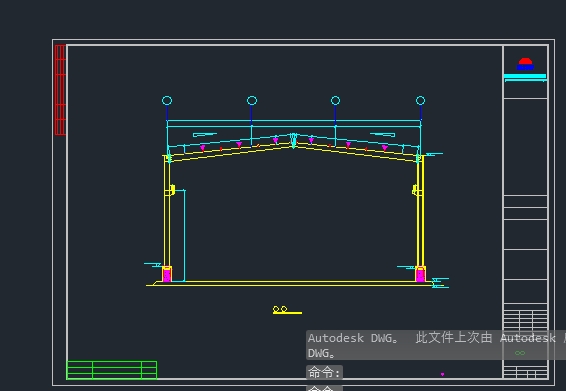Image resolution: width=566 pixels, height=391 pixels.
Task: Select the cyan ridge connection at roof apex
Action: [x=293, y=140]
